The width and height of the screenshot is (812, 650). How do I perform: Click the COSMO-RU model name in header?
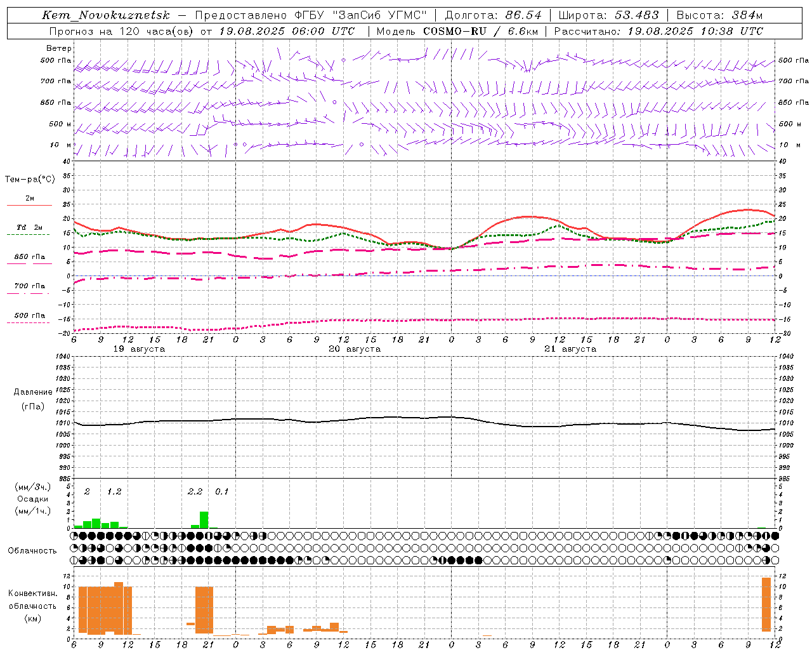tap(455, 31)
